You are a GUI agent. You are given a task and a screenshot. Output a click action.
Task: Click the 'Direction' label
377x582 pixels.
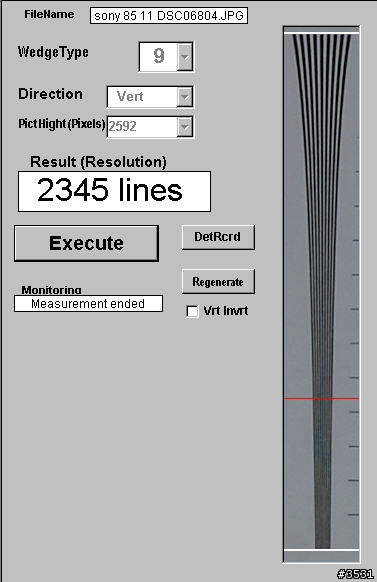[x=50, y=94]
